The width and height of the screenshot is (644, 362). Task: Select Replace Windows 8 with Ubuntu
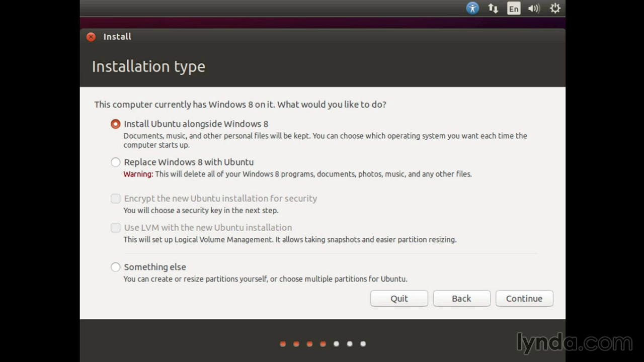116,162
